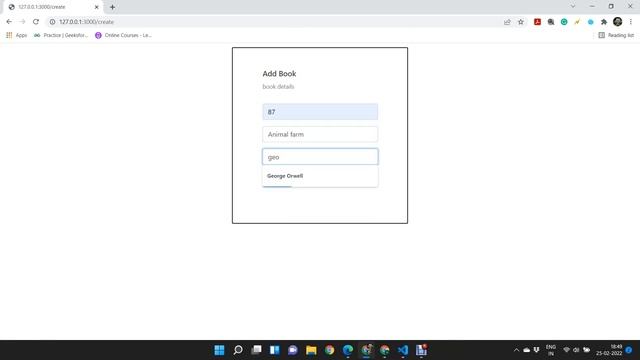Open Task View on taskbar
640x360 pixels.
tap(256, 350)
